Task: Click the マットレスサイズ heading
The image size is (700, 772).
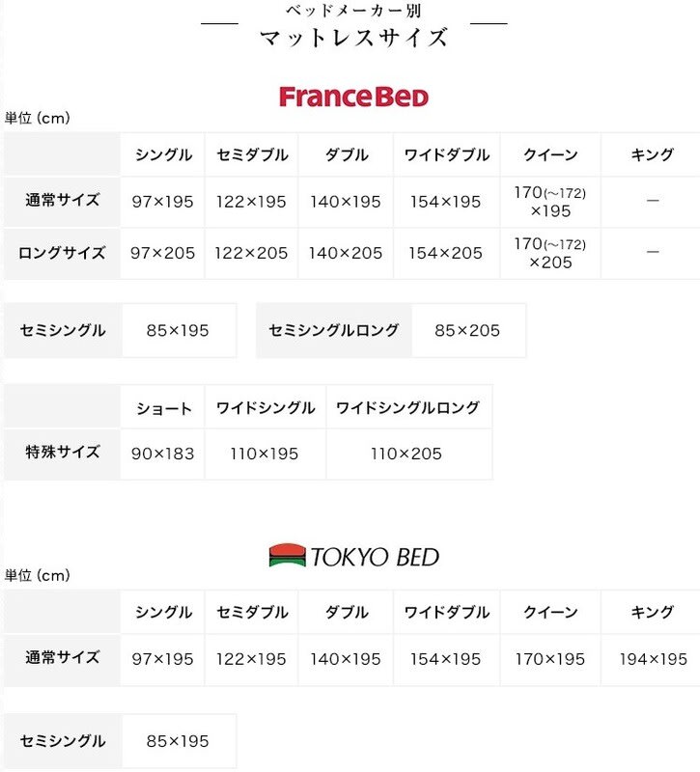Action: click(x=353, y=39)
